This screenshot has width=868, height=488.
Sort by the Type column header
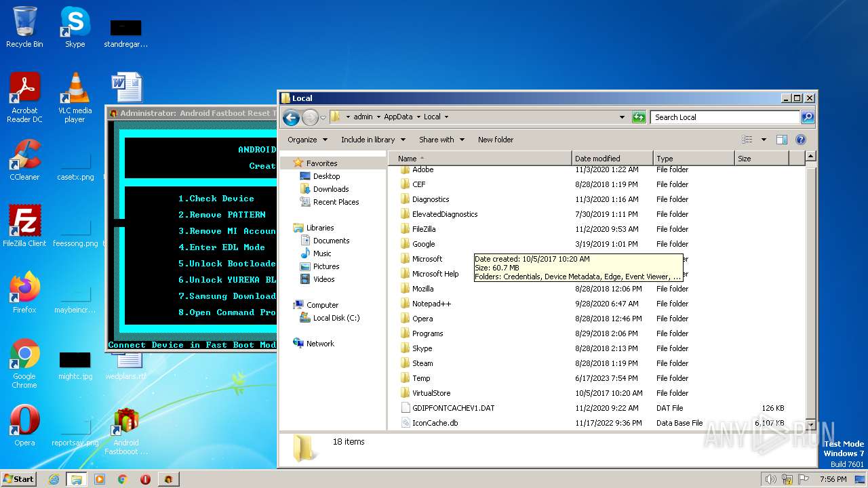coord(694,159)
